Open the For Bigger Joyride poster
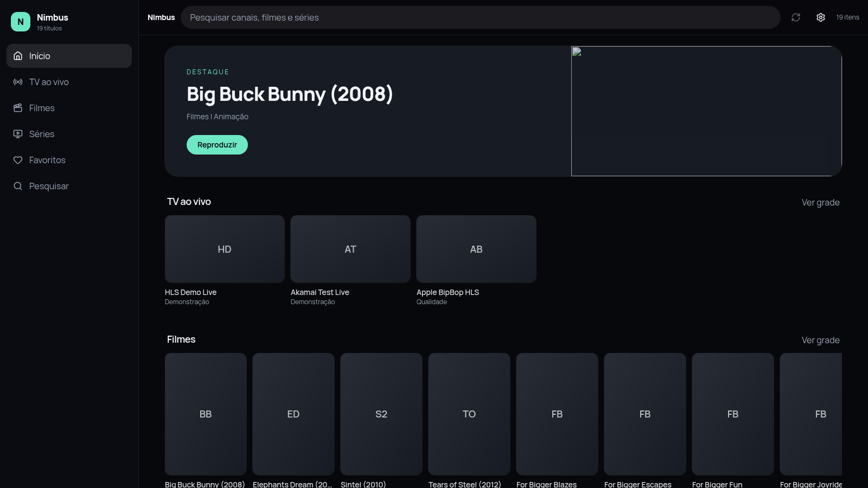The image size is (868, 488). (811, 414)
